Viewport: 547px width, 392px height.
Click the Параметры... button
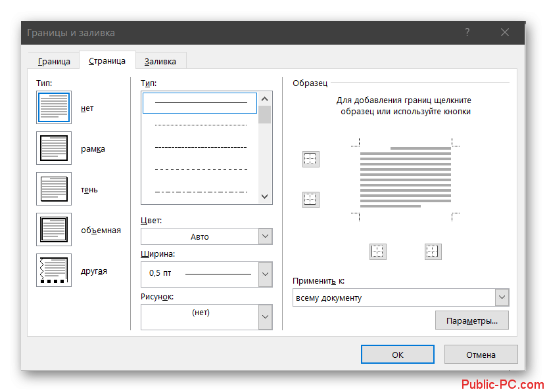tap(471, 320)
